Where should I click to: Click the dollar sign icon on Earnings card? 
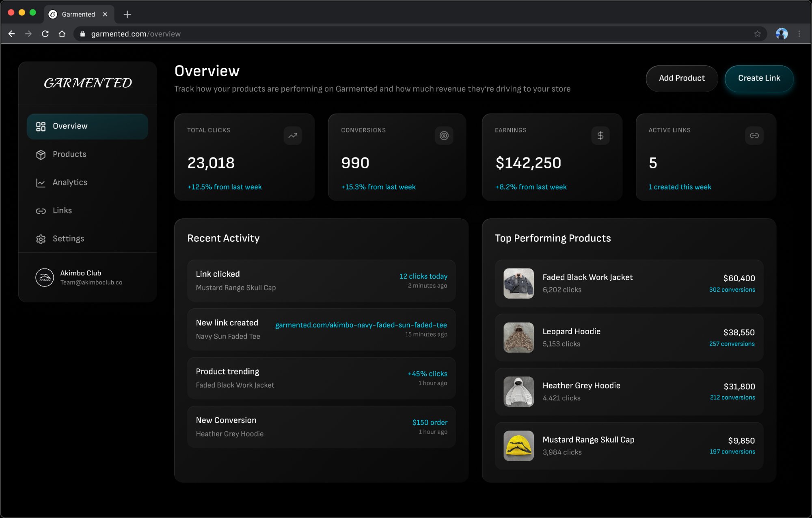coord(600,136)
